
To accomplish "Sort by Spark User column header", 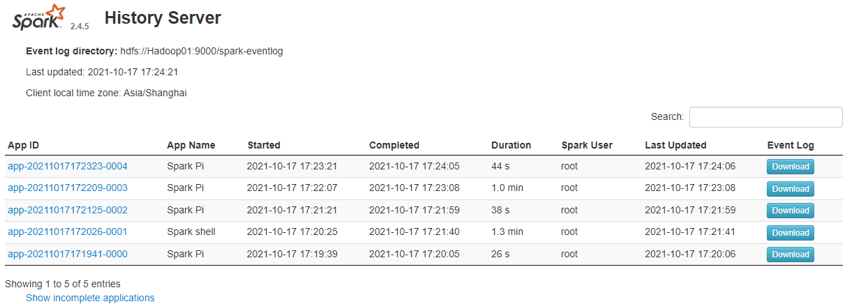I will click(587, 145).
